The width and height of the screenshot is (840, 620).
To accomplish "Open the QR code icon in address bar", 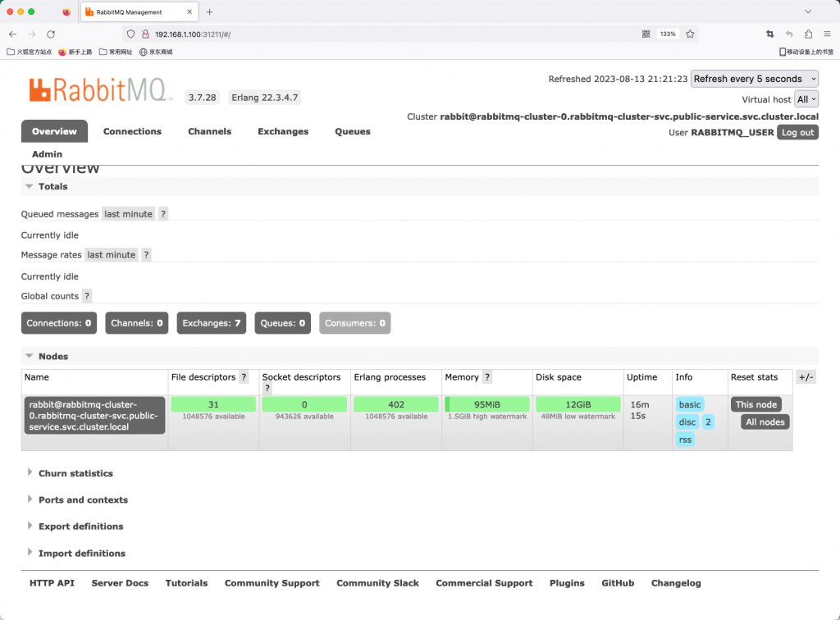I will tap(646, 34).
